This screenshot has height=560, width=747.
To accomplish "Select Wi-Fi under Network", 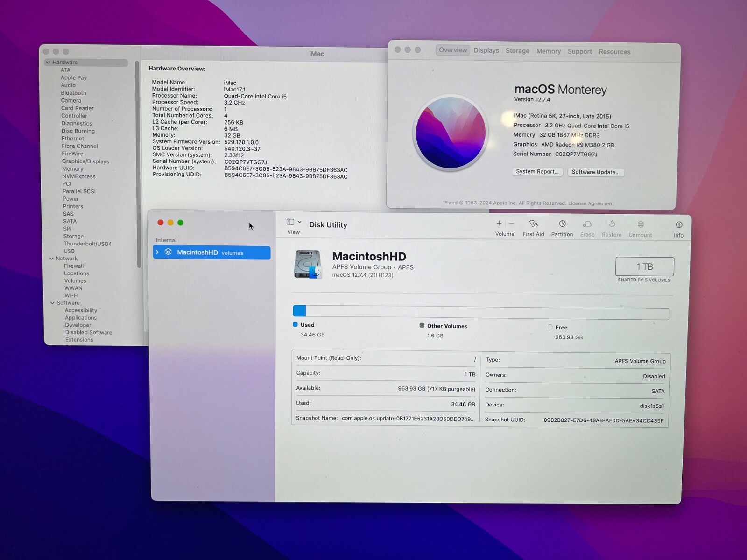I will coord(71,295).
